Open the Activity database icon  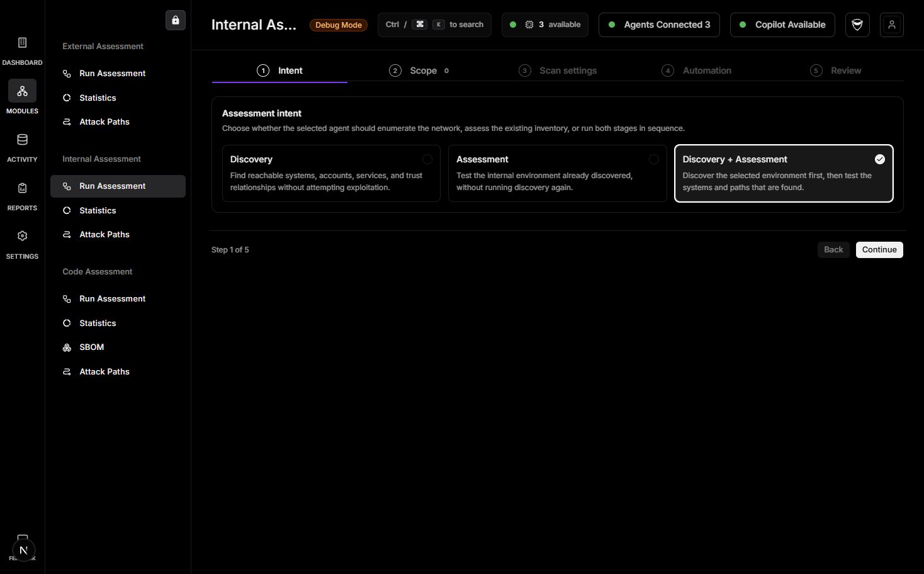click(x=22, y=140)
